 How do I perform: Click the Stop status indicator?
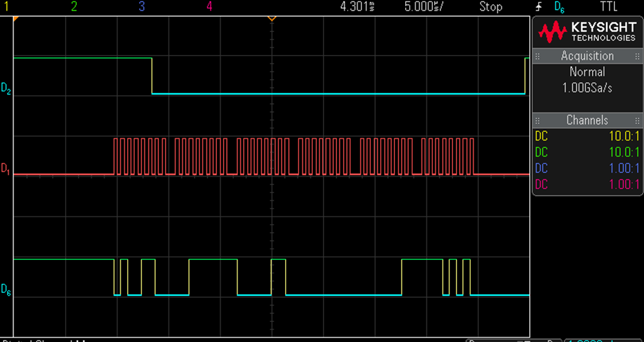click(491, 6)
